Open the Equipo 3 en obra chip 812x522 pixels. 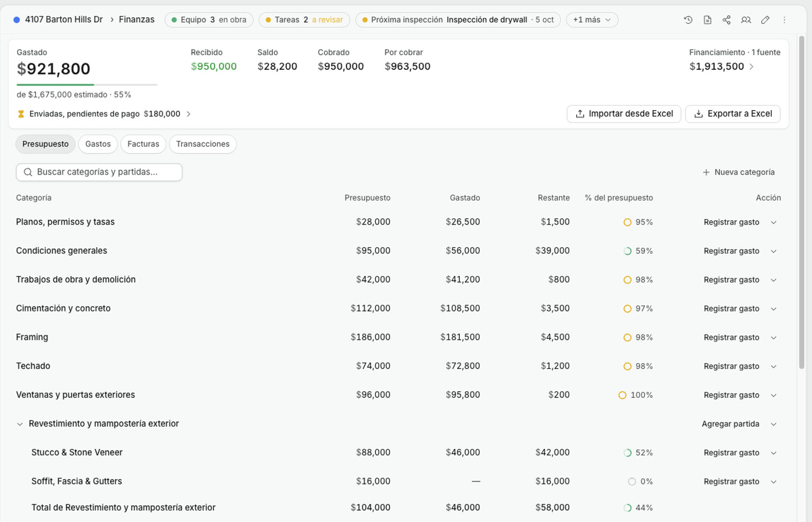coord(209,20)
